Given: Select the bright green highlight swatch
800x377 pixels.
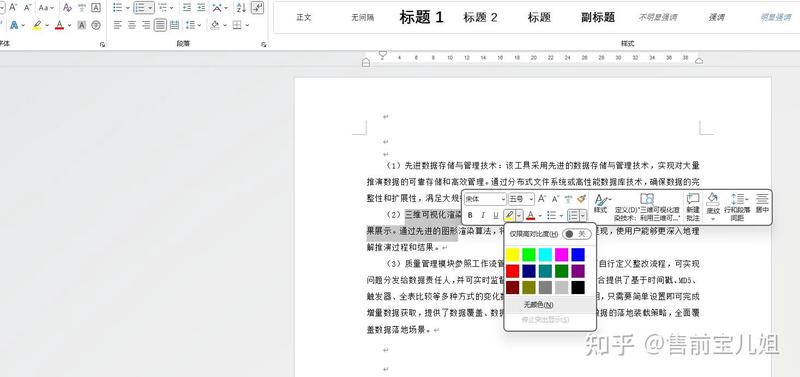Looking at the screenshot, I should tap(529, 255).
